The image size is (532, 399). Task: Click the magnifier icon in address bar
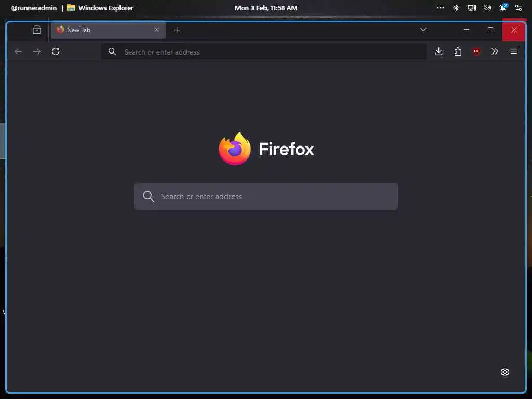pyautogui.click(x=112, y=51)
